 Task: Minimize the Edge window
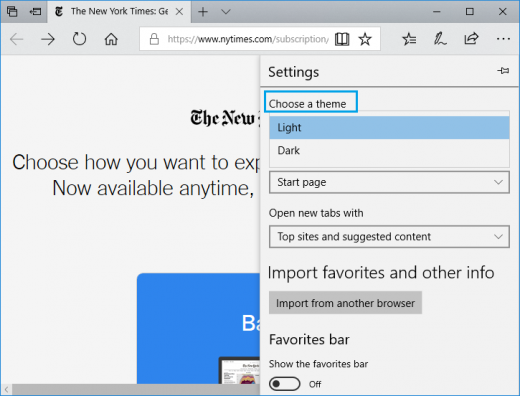coord(437,12)
